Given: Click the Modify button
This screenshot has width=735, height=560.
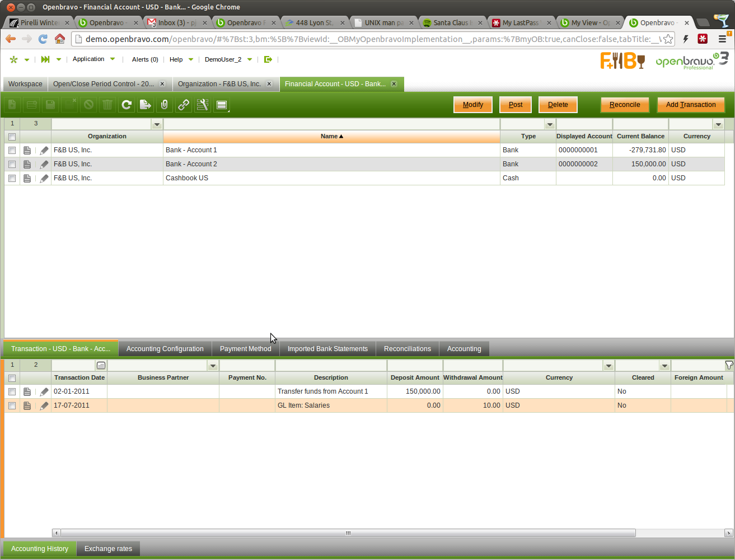Looking at the screenshot, I should (x=473, y=105).
